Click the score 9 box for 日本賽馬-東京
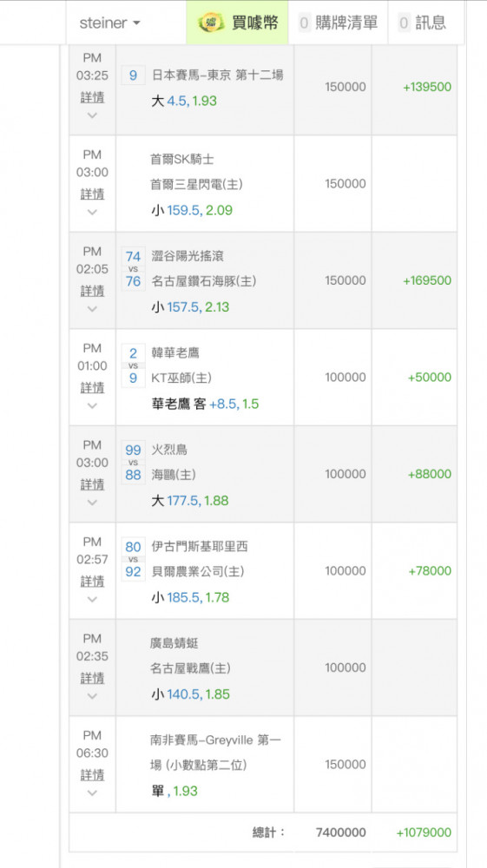The width and height of the screenshot is (487, 868). (x=134, y=75)
